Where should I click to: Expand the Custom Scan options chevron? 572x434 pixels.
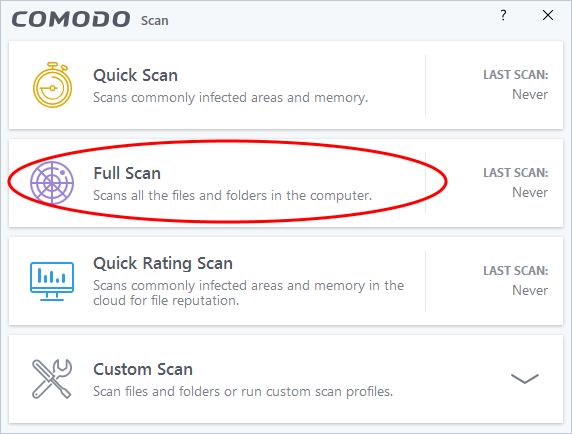[x=525, y=379]
